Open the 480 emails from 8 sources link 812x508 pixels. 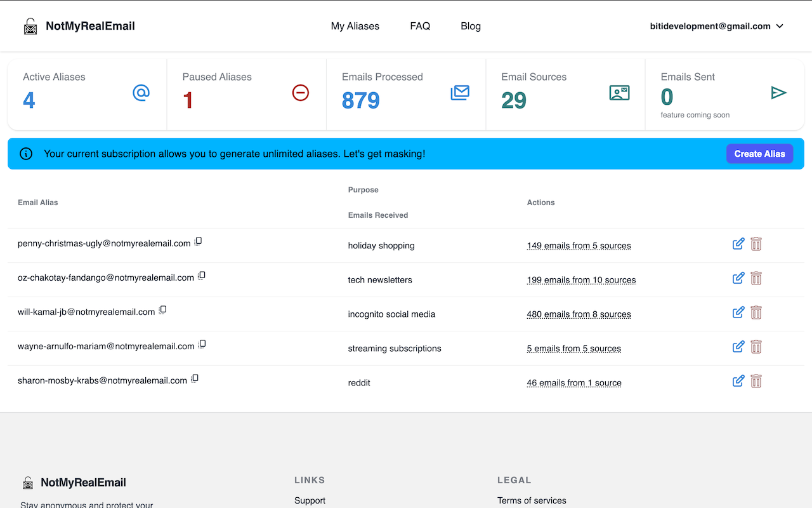(x=579, y=314)
